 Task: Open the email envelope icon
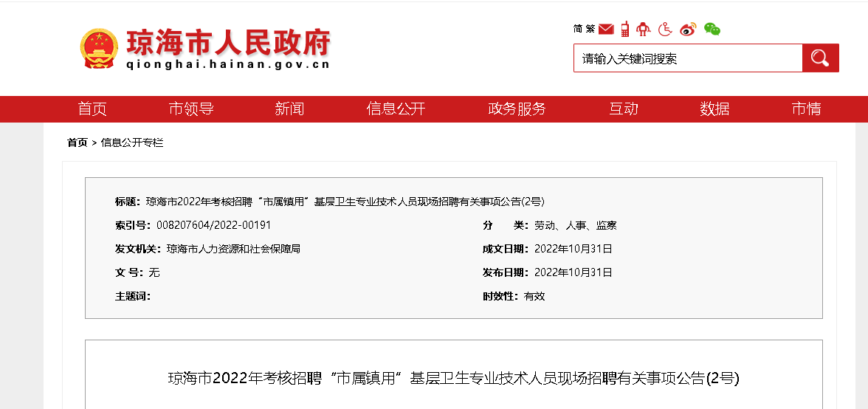(606, 29)
